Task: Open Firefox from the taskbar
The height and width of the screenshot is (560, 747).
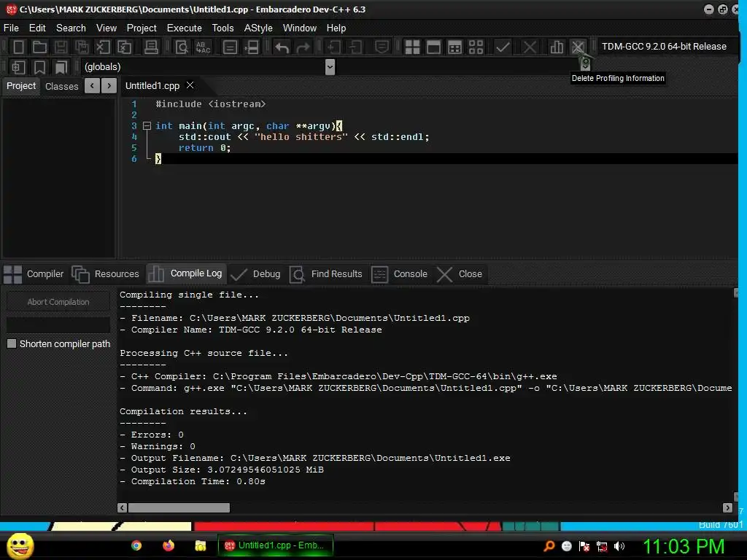Action: click(169, 545)
